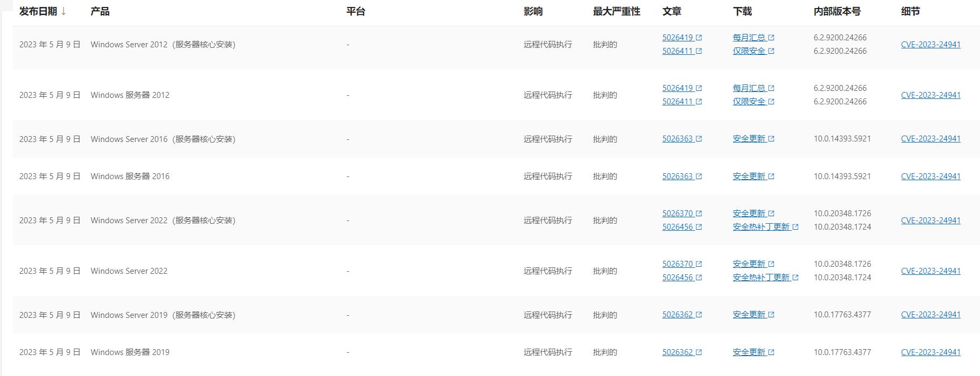Click external icon beside 安全热补丁更新, Server 2022 服务器核心安装 row
Viewport: 980px width, 376px height.
pyautogui.click(x=795, y=227)
